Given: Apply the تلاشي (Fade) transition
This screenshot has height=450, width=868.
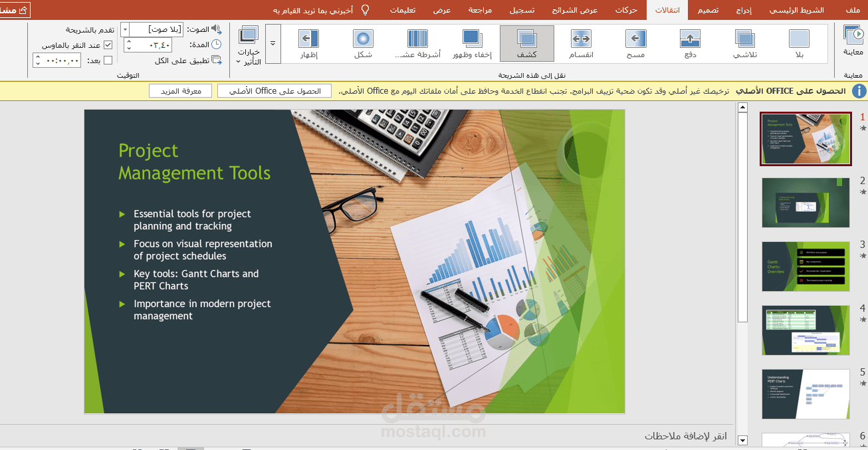Looking at the screenshot, I should click(x=745, y=44).
